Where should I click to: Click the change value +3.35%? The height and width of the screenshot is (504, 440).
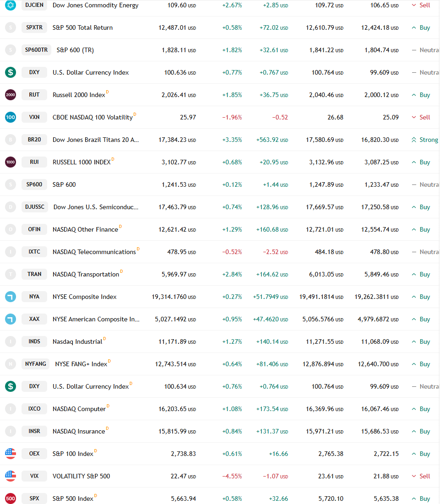(x=232, y=140)
